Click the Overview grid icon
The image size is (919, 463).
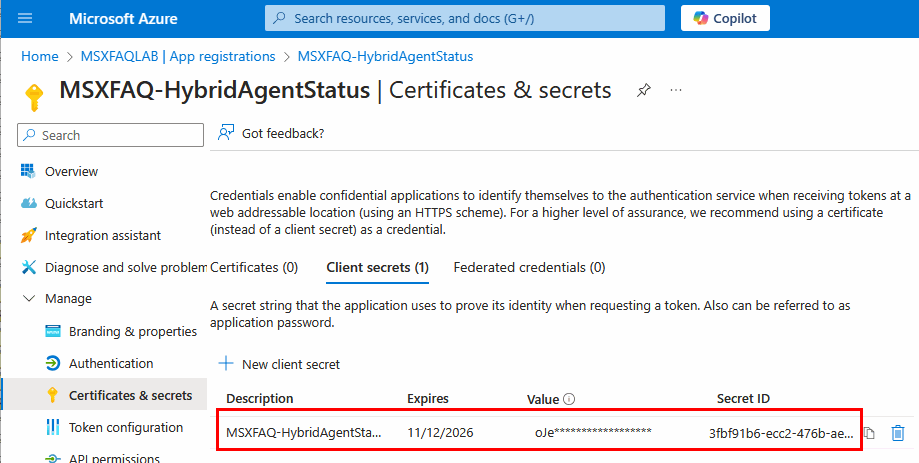tap(28, 171)
